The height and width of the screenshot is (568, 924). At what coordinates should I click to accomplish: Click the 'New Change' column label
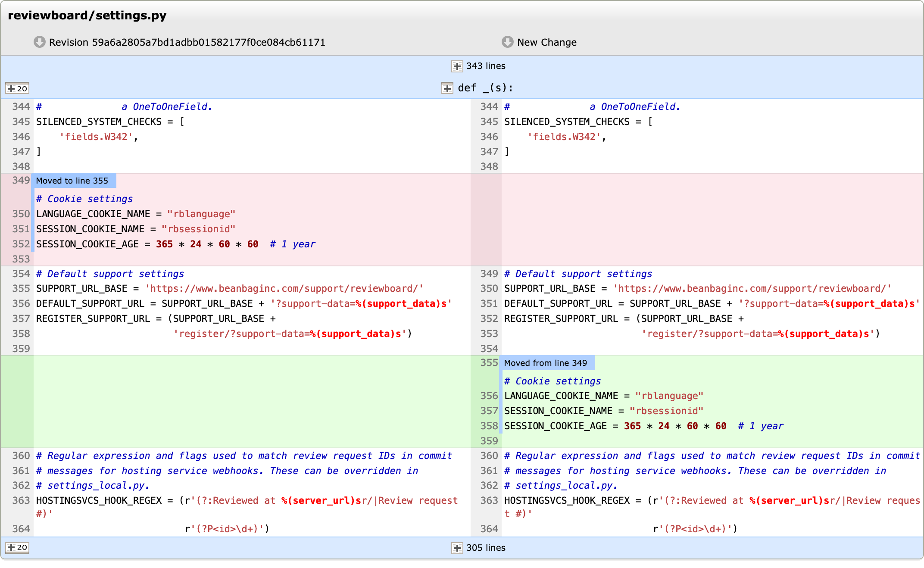(547, 42)
